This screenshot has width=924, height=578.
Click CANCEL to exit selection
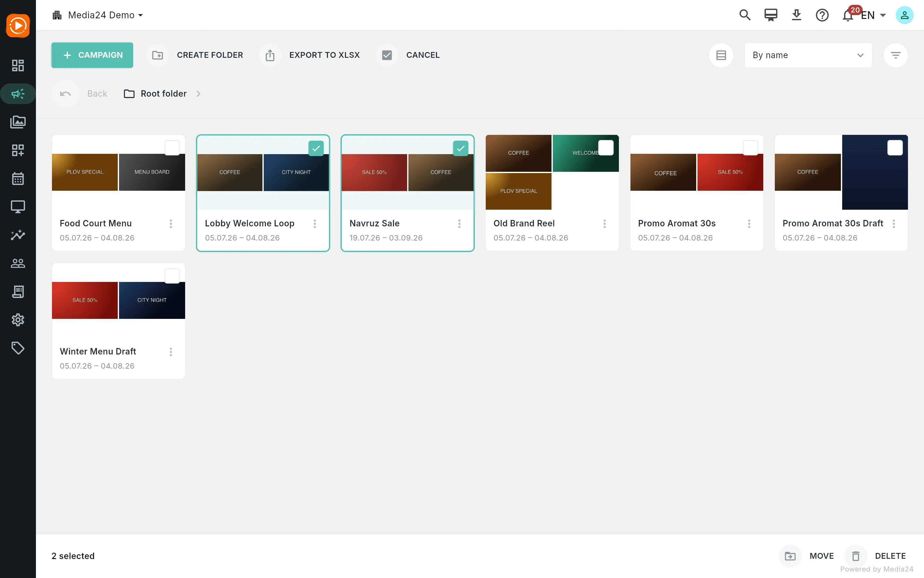(x=423, y=55)
